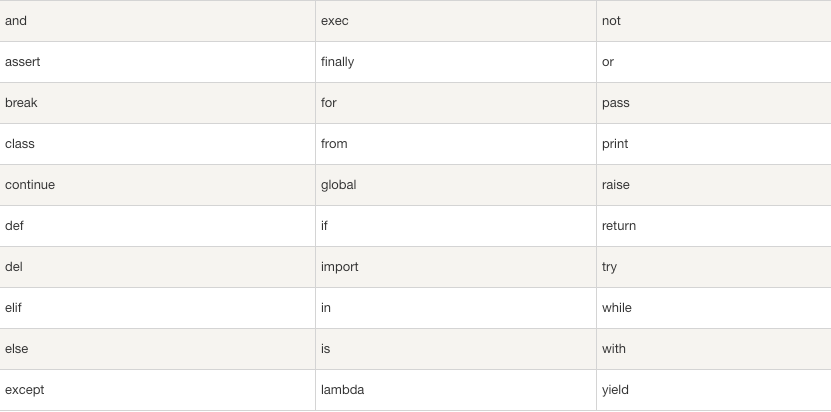The height and width of the screenshot is (412, 831).
Task: Click the 'from' keyword cell
Action: pyautogui.click(x=335, y=144)
